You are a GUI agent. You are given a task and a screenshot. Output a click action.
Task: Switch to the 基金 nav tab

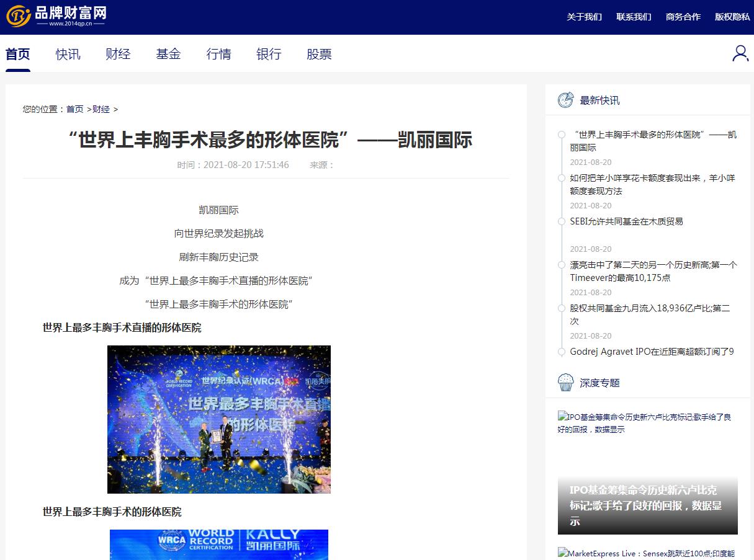pos(168,54)
